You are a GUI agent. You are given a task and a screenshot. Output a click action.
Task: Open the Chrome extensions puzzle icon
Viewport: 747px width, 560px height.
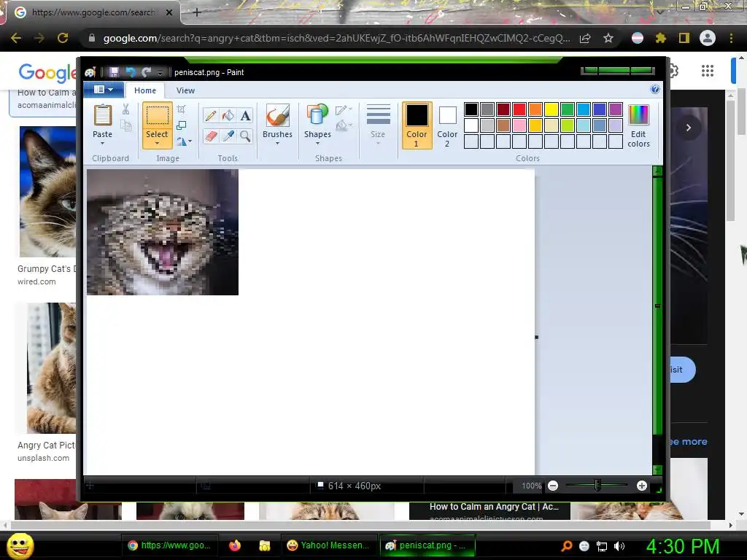[x=660, y=38]
